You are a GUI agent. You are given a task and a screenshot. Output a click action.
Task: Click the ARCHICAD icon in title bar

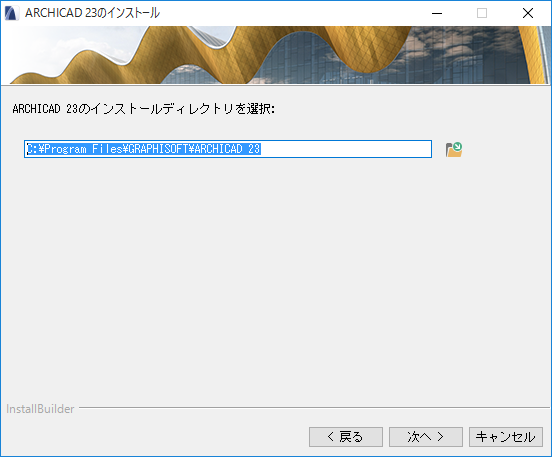tap(12, 13)
